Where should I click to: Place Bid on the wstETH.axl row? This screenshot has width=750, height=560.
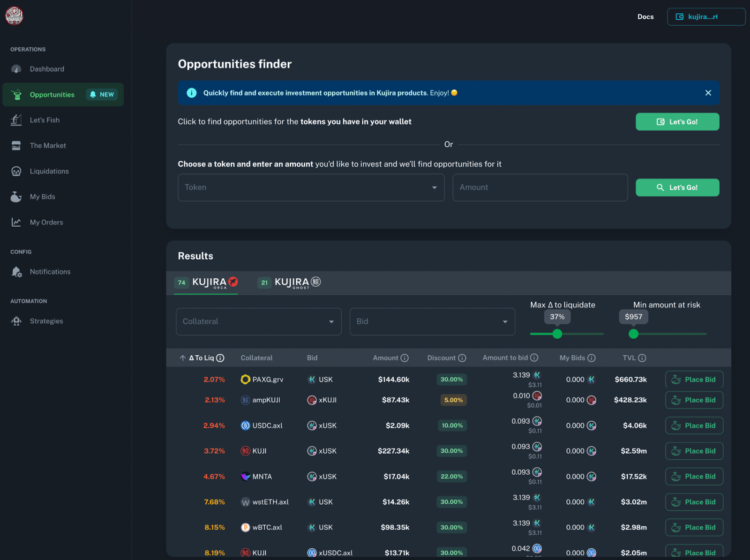(x=694, y=502)
